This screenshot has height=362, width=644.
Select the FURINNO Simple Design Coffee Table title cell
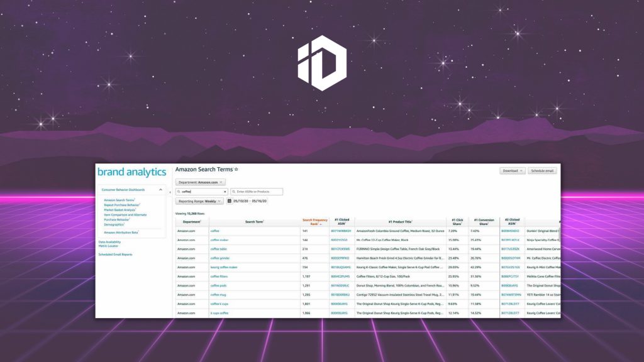point(401,249)
